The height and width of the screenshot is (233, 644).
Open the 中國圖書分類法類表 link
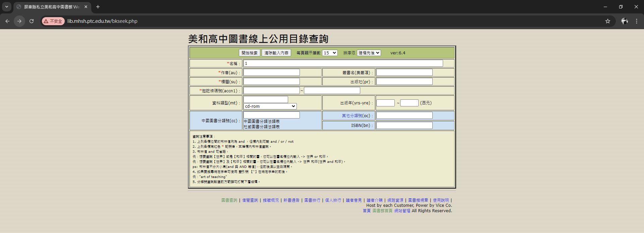[x=262, y=122]
